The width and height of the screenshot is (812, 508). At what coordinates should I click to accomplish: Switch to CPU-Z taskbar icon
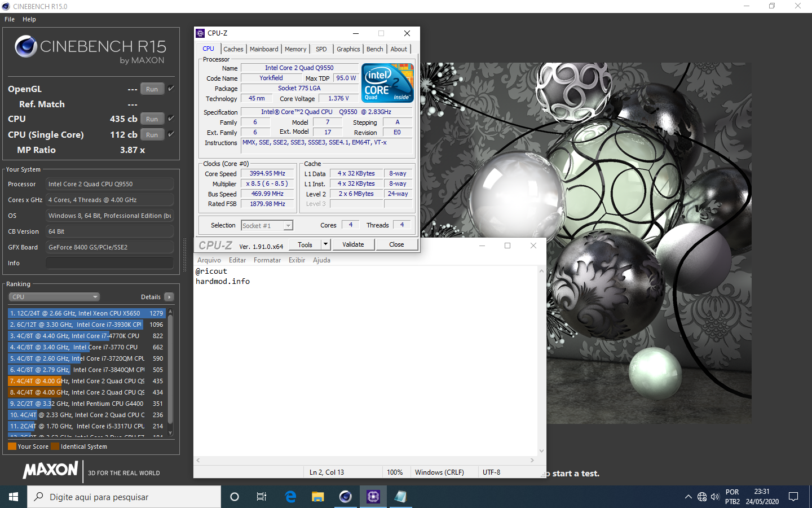click(x=373, y=497)
